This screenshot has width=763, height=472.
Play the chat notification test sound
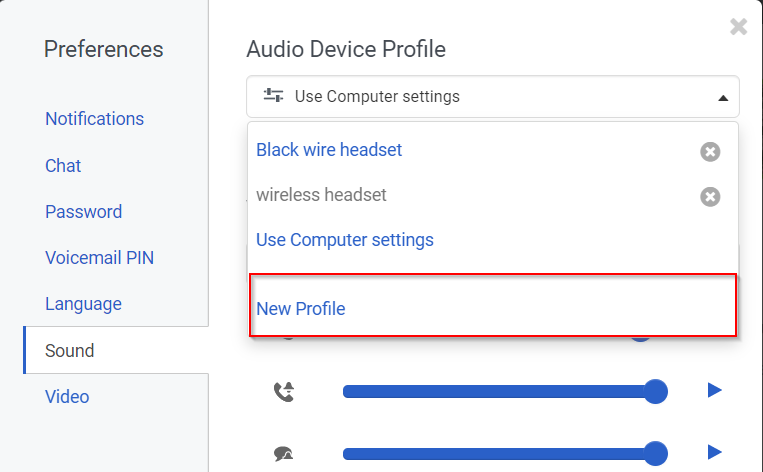(x=714, y=453)
